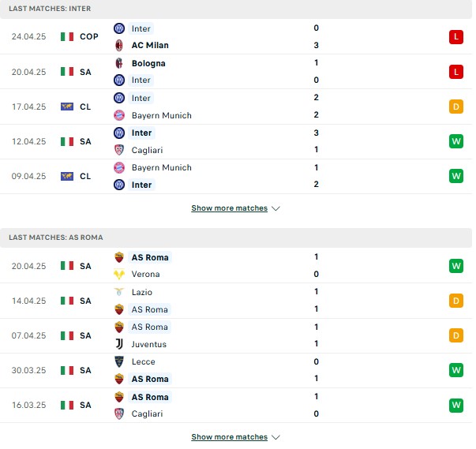Open the orange D badge for Inter vs Bayern Munich
The height and width of the screenshot is (449, 476).
tap(456, 107)
